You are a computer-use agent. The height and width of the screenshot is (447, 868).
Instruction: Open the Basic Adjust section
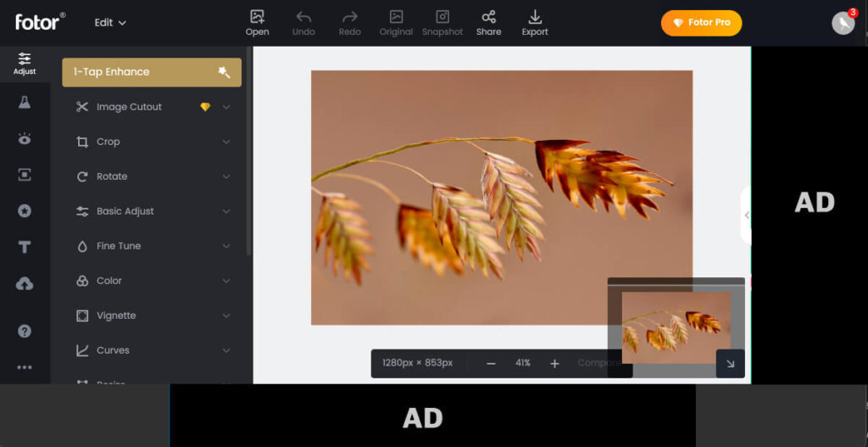point(152,211)
